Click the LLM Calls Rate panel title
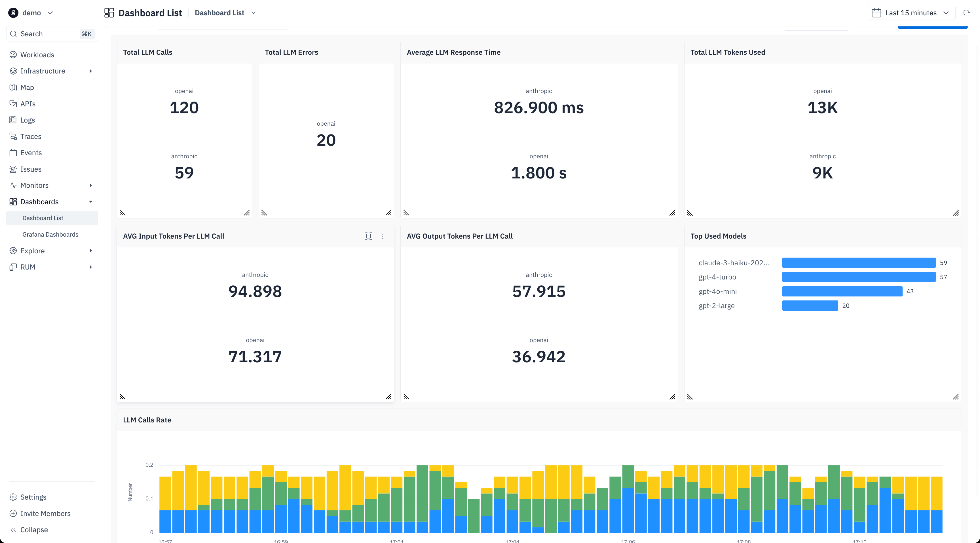 click(147, 420)
